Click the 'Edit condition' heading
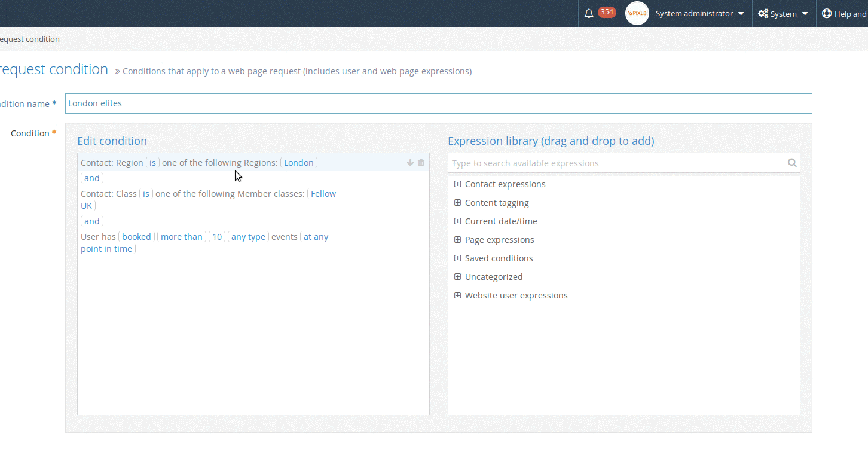Viewport: 868px width, 463px height. [112, 141]
